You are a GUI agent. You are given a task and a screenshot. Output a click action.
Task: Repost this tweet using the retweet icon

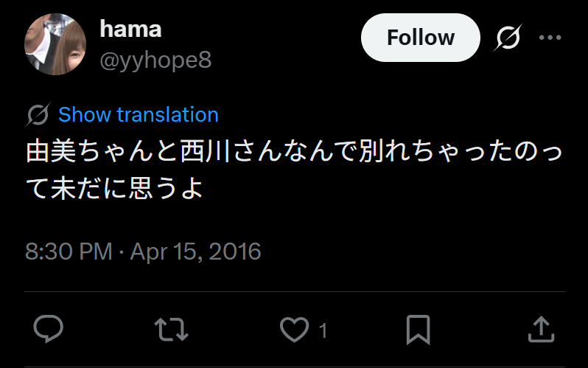click(x=172, y=329)
